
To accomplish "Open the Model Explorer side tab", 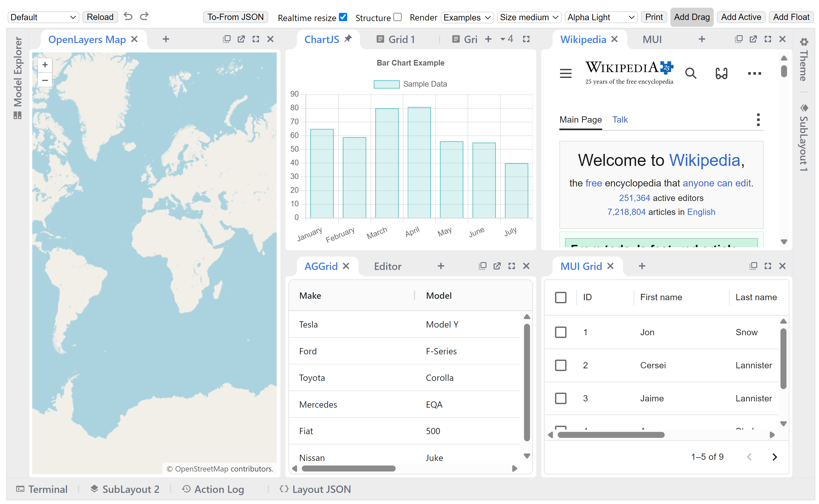I will (x=17, y=78).
